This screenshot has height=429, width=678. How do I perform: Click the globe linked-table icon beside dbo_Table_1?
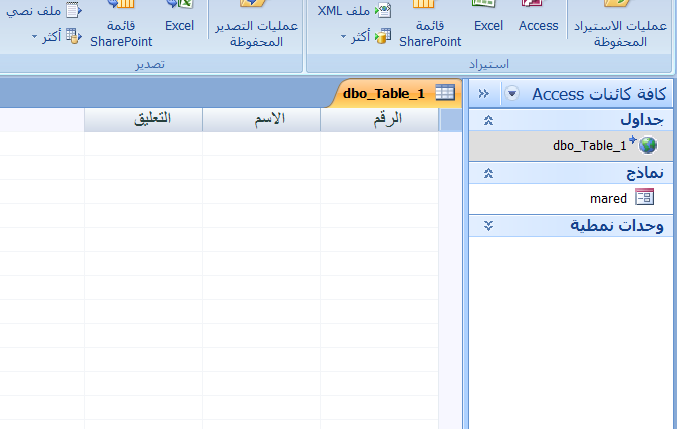(x=647, y=145)
